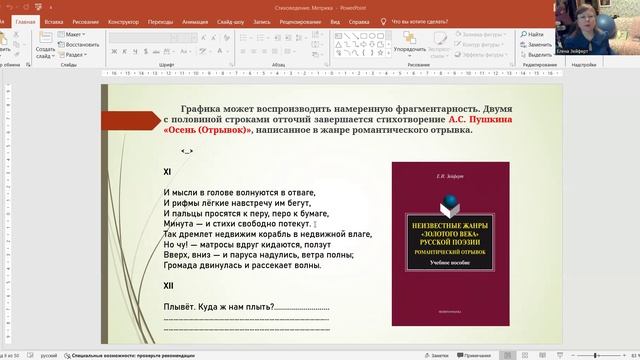The image size is (640, 360).
Task: Click the Заменить button
Action: click(536, 44)
